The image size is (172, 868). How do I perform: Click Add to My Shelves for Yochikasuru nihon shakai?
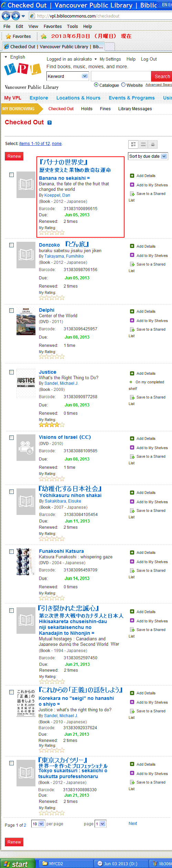(149, 502)
